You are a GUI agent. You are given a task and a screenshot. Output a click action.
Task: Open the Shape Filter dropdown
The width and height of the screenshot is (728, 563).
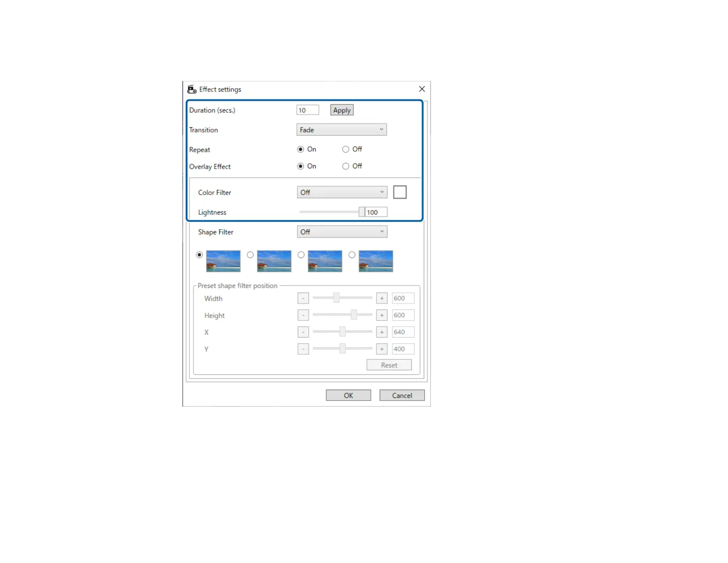click(x=342, y=232)
